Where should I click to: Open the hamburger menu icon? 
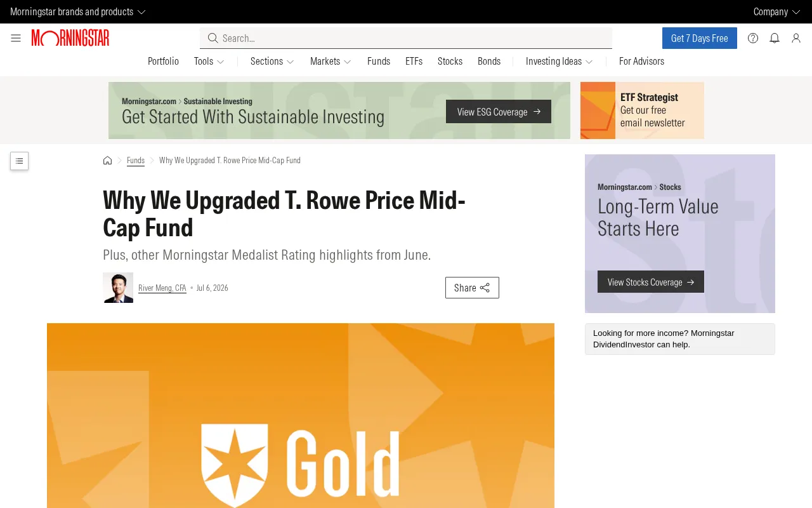tap(16, 38)
